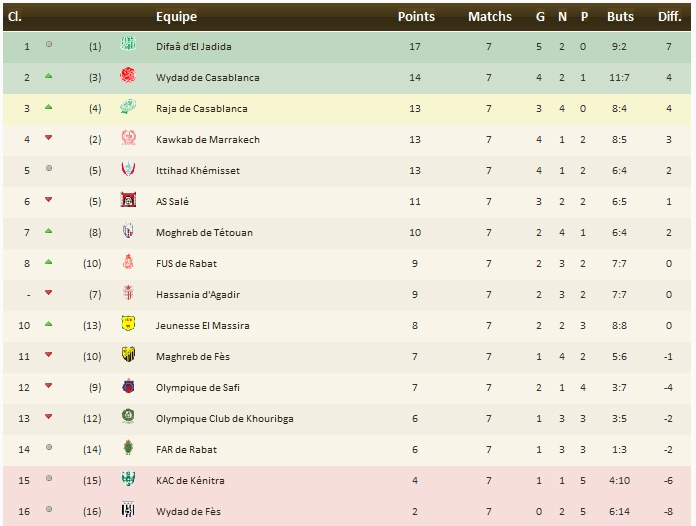The height and width of the screenshot is (526, 696).
Task: Open the FUS de Rabat team link
Action: click(x=186, y=263)
